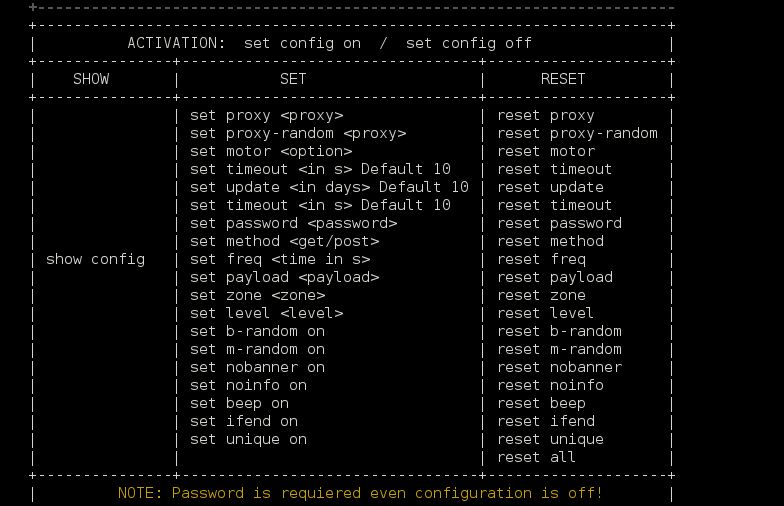This screenshot has height=506, width=784.
Task: Click the 'show config' text
Action: click(x=95, y=259)
